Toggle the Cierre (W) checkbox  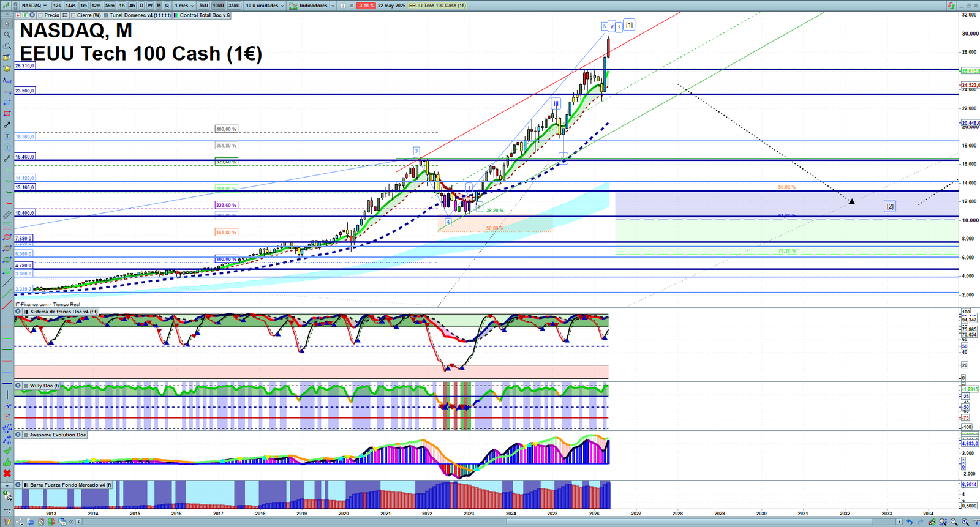tap(73, 15)
